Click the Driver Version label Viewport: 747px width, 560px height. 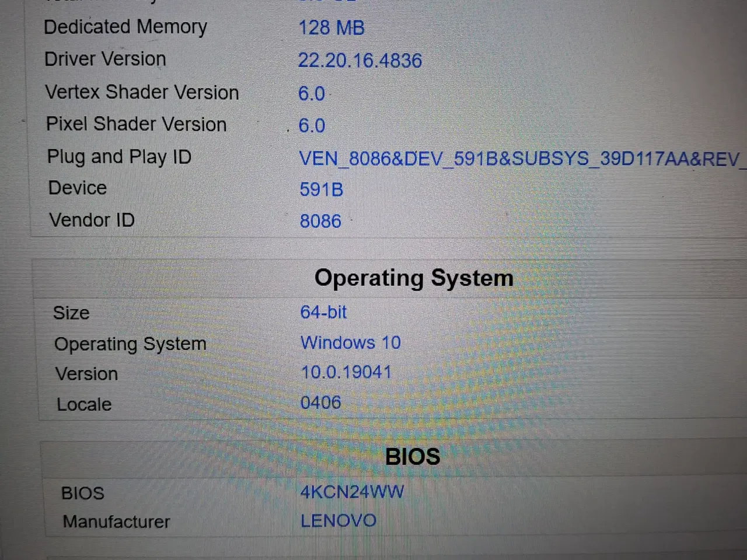coord(105,59)
